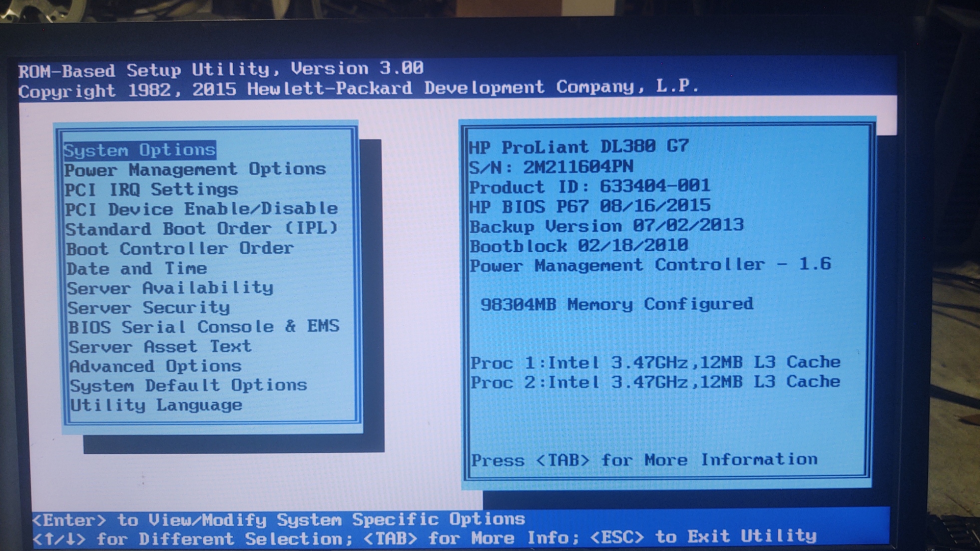The width and height of the screenshot is (980, 551).
Task: Click the HP ProLiant DL380 G7 heading
Action: click(578, 146)
